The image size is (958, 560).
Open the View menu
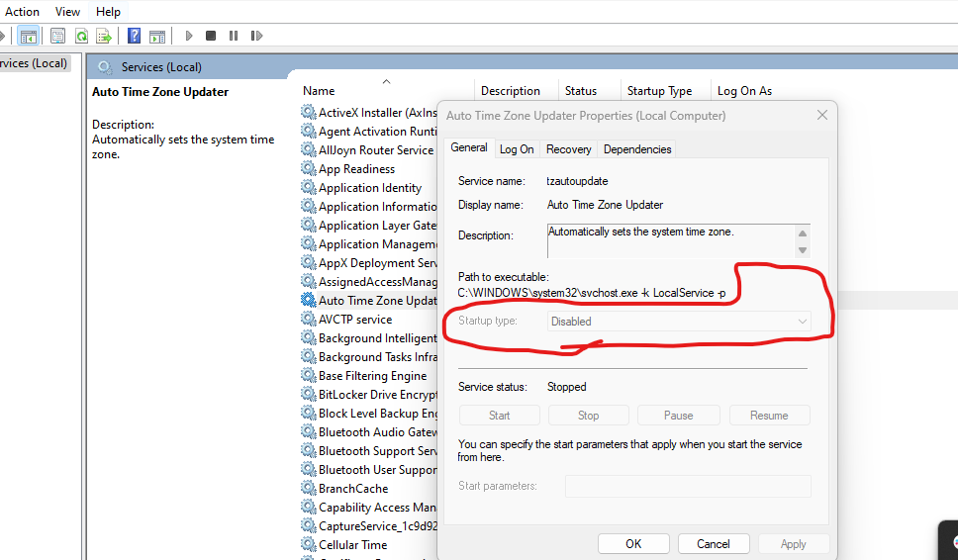click(x=68, y=11)
